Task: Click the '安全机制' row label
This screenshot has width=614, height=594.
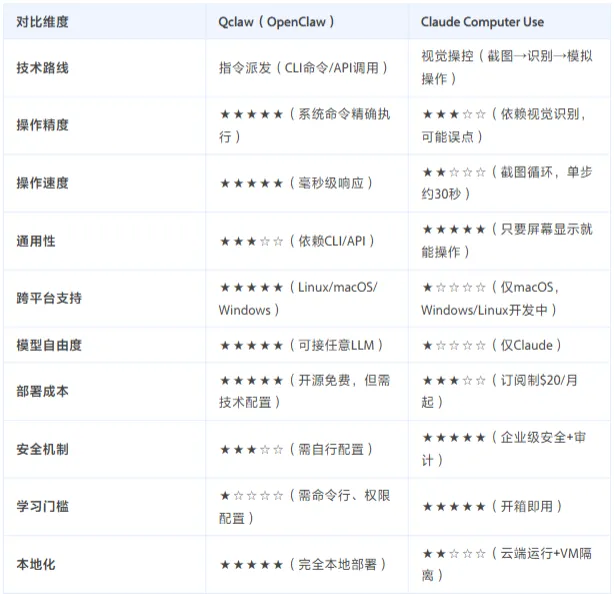Action: click(x=42, y=449)
